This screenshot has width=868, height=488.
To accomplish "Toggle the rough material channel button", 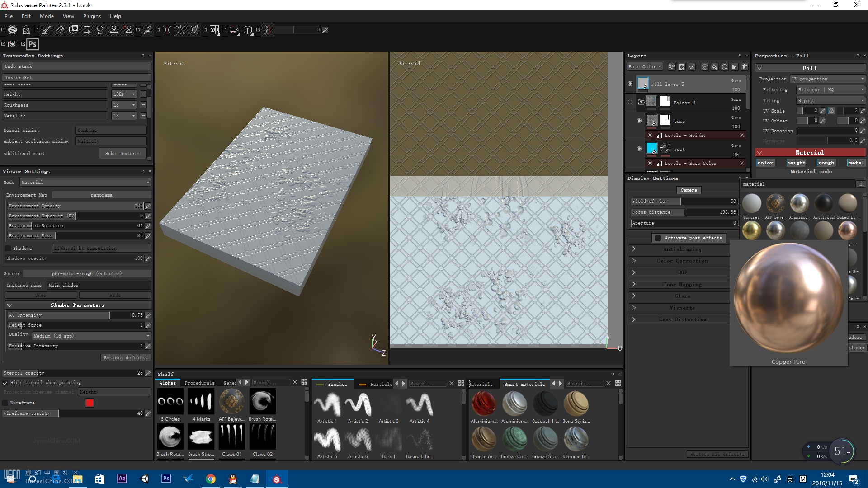I will [x=826, y=163].
